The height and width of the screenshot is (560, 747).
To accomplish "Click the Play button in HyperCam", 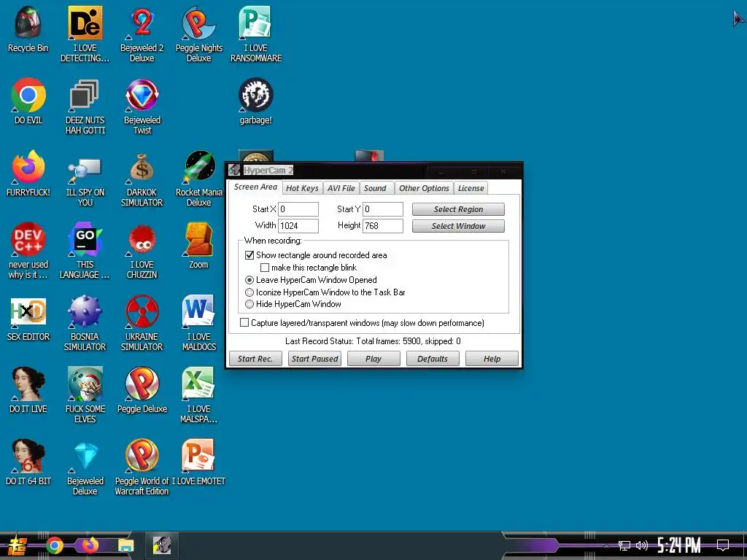I will tap(373, 359).
